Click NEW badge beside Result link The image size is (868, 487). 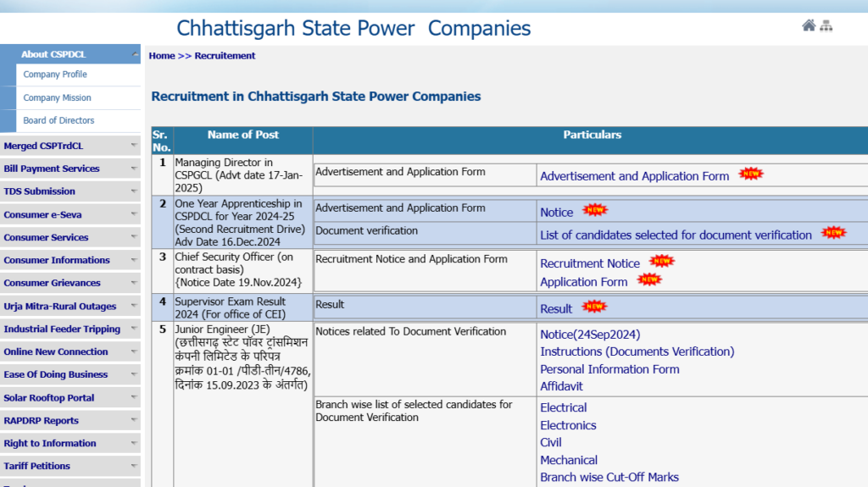click(x=594, y=306)
